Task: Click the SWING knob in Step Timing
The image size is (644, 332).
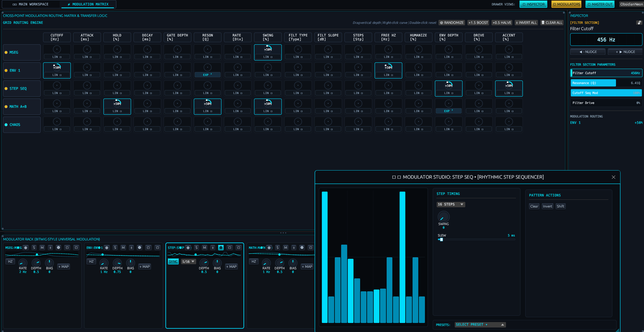Action: (x=444, y=217)
